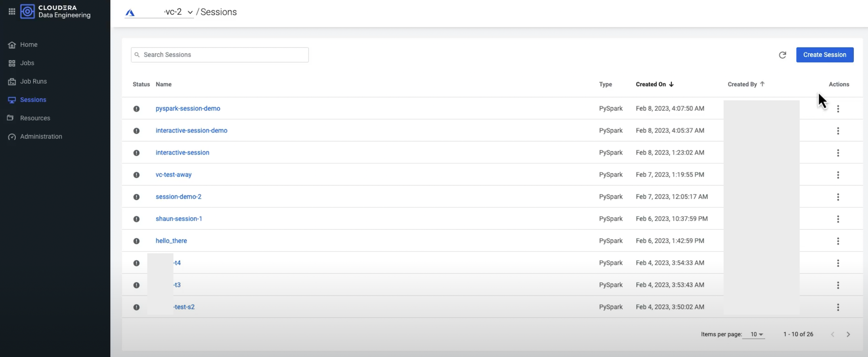Open the Items per page dropdown
The image size is (868, 357).
click(756, 334)
